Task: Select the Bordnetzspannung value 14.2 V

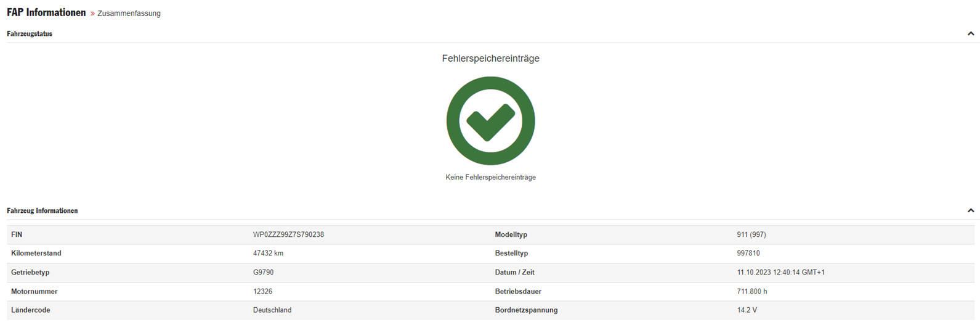Action: (x=747, y=310)
